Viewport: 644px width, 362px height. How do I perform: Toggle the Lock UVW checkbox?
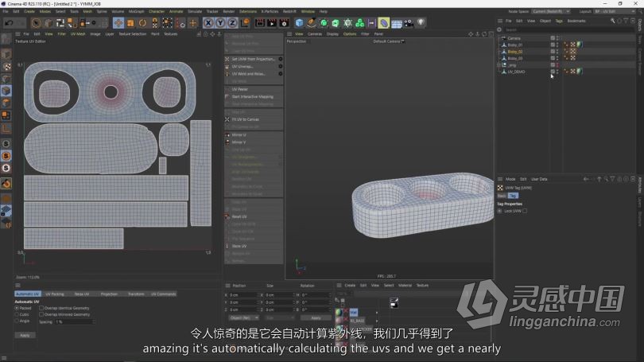click(x=525, y=211)
